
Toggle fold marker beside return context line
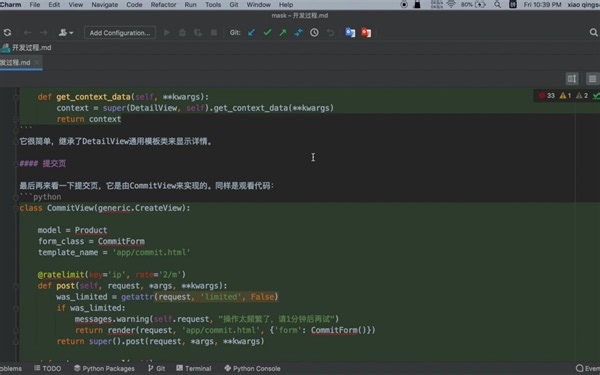tap(16, 119)
